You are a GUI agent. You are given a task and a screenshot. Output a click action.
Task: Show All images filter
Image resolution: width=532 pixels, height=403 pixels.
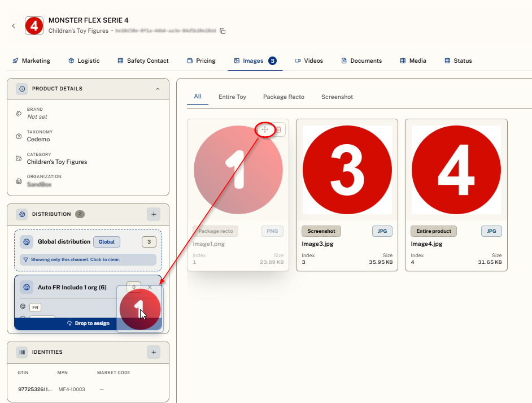coord(198,97)
